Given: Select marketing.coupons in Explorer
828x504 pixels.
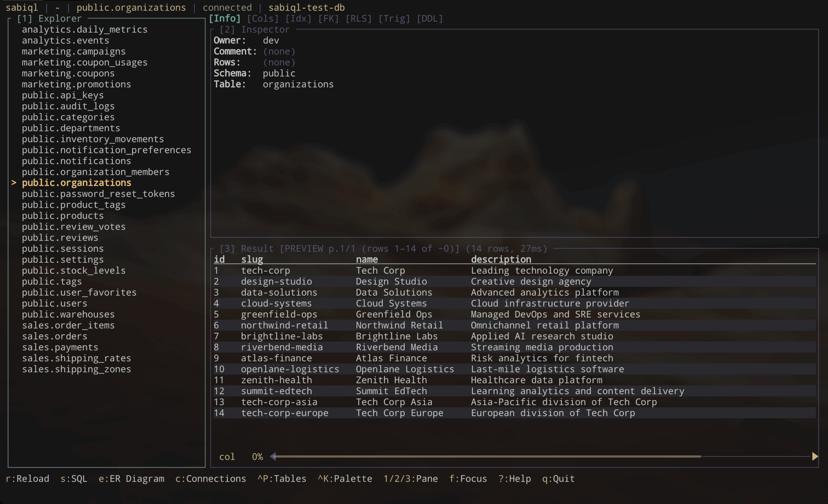Looking at the screenshot, I should click(x=68, y=73).
